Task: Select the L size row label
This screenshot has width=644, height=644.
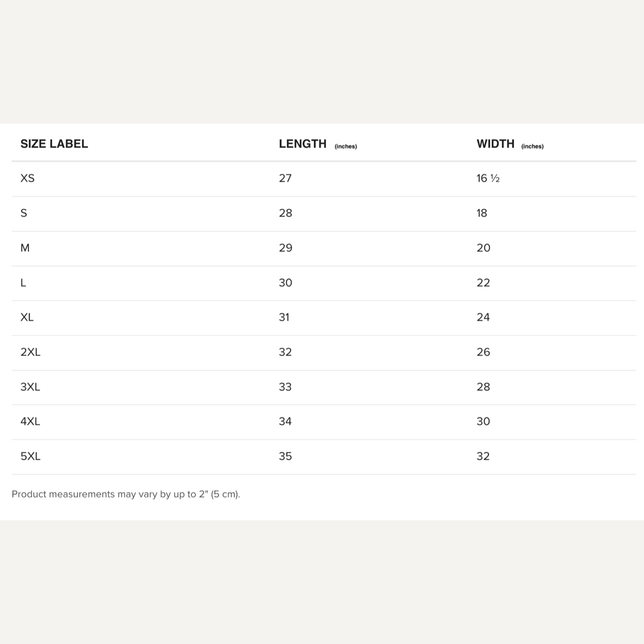Action: pyautogui.click(x=23, y=282)
